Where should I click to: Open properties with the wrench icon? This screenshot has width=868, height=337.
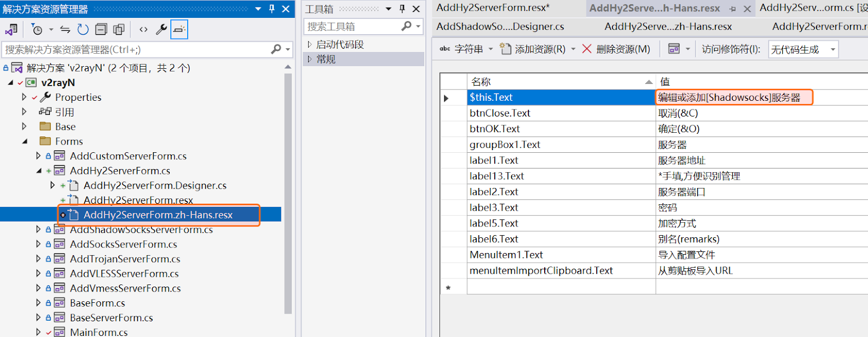tap(161, 29)
